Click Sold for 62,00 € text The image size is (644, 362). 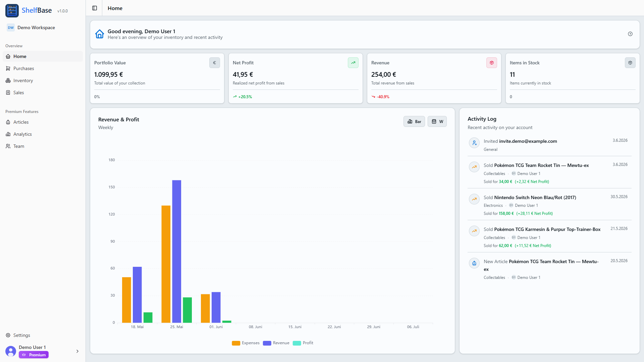498,246
